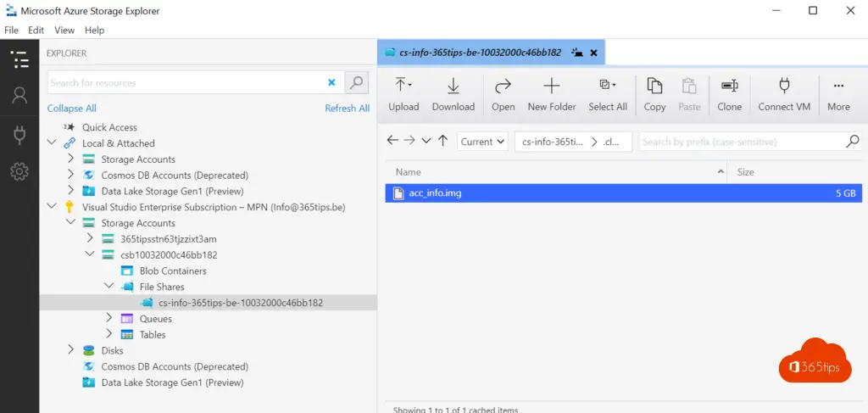
Task: Click the search magnifier button for resources
Action: point(357,82)
